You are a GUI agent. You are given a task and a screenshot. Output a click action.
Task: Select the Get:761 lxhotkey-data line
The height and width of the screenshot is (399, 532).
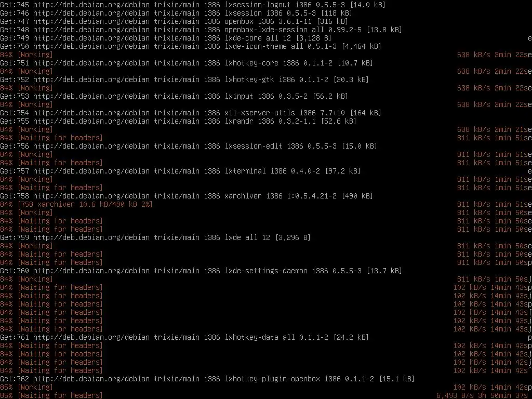[x=184, y=337]
